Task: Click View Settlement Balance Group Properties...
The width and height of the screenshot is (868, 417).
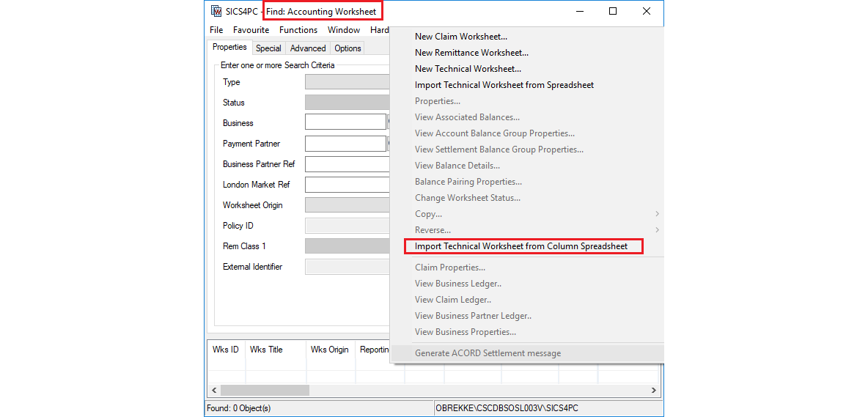Action: (499, 150)
